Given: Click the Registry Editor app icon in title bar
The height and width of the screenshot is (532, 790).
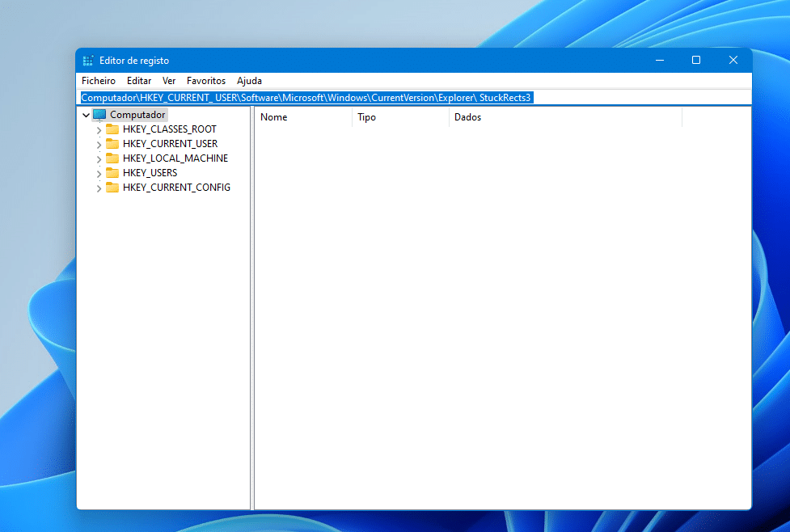Looking at the screenshot, I should point(88,61).
